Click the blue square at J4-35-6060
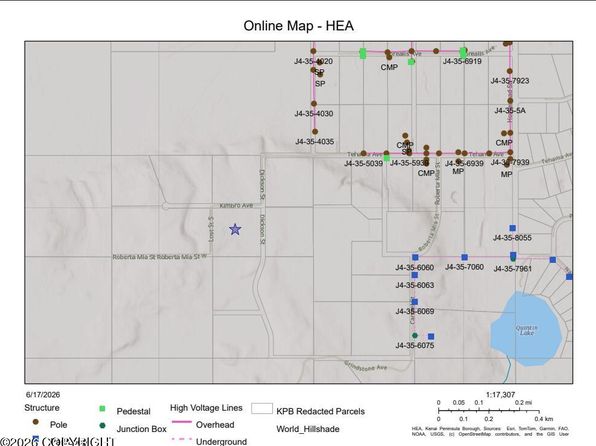Viewport: 596px width, 446px height. point(415,257)
